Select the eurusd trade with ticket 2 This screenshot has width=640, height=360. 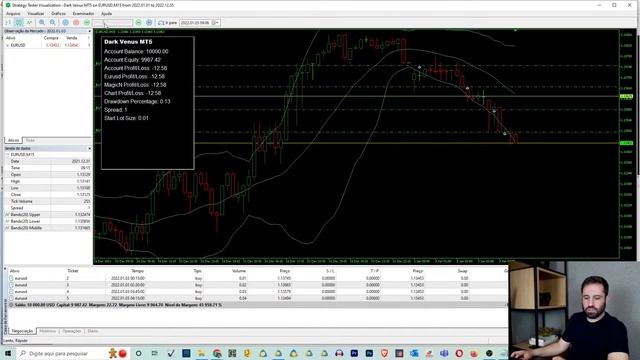[257, 278]
